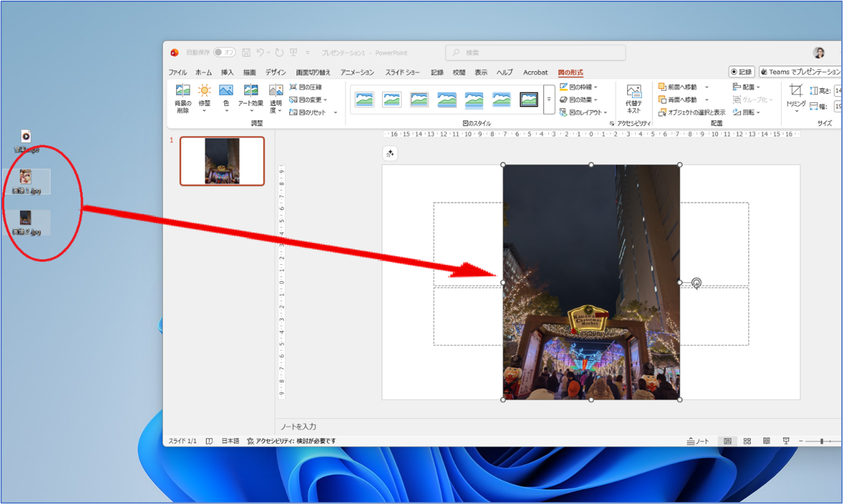Screen dimensions: 843x504
Task: Open the 修整 corrections tool
Action: click(x=205, y=91)
